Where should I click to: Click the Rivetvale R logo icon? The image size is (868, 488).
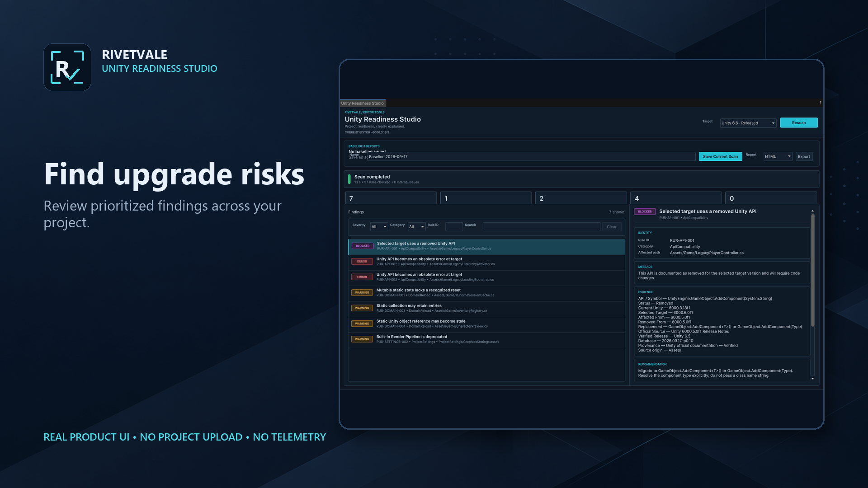67,67
